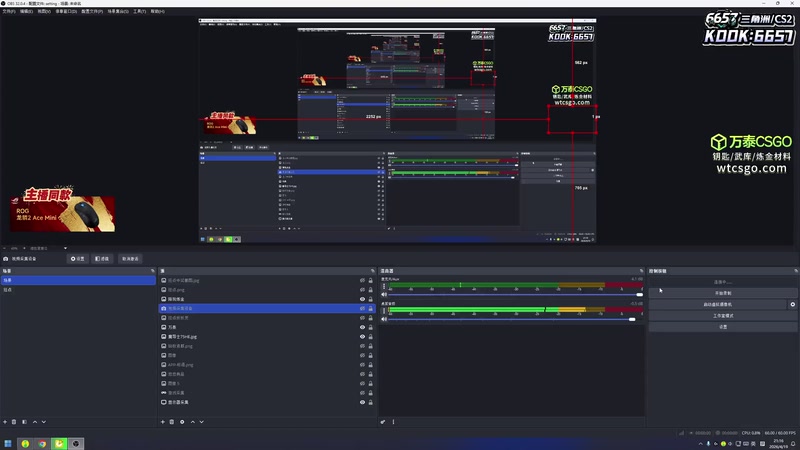Open the Chrome taskbar icon
This screenshot has height=450, width=800.
(42, 443)
